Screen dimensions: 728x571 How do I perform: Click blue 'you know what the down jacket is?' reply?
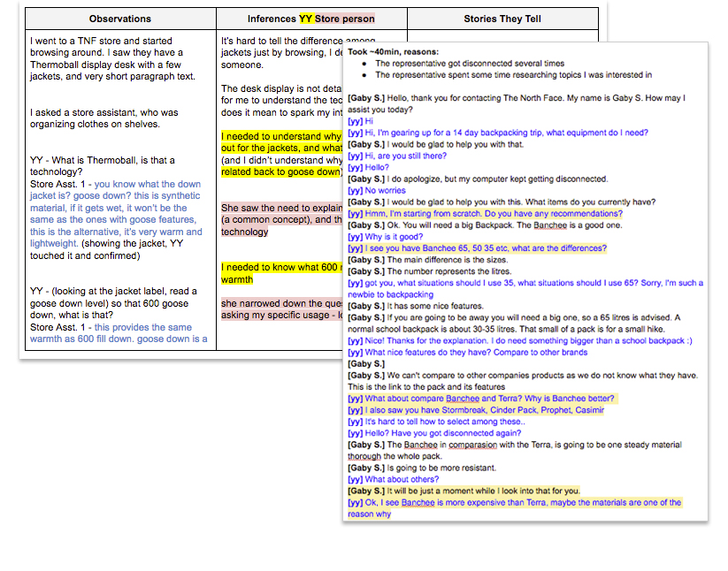click(x=116, y=213)
